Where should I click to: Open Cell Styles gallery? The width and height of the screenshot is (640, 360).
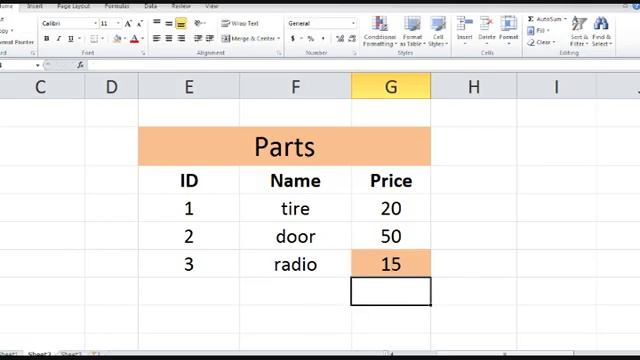[438, 31]
